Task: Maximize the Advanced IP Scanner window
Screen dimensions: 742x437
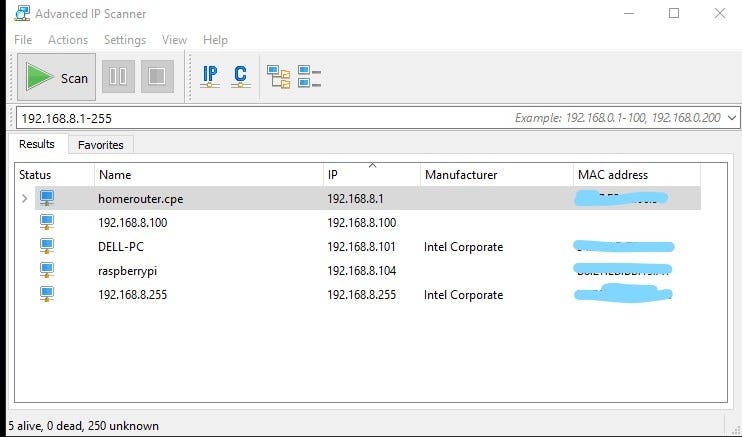Action: click(x=674, y=13)
